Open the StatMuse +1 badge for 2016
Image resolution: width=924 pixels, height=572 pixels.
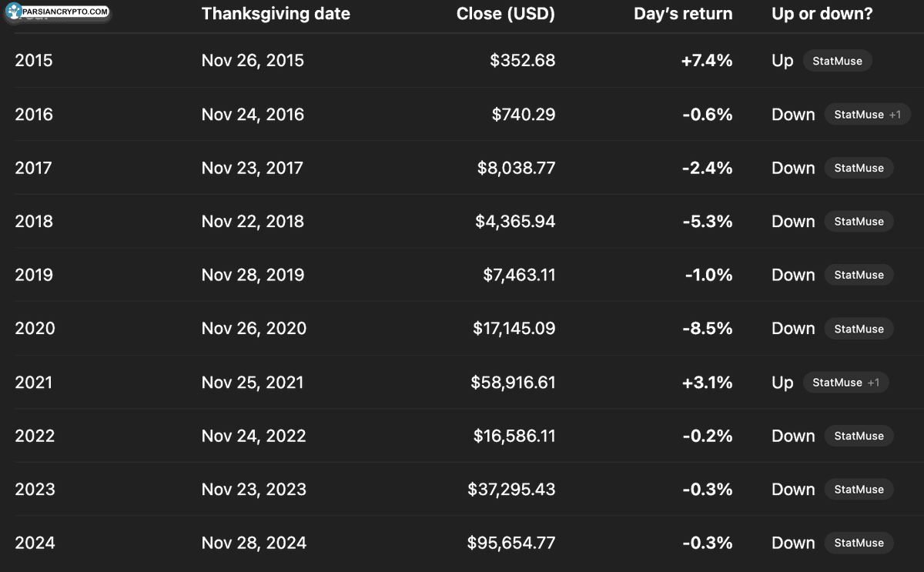(867, 115)
